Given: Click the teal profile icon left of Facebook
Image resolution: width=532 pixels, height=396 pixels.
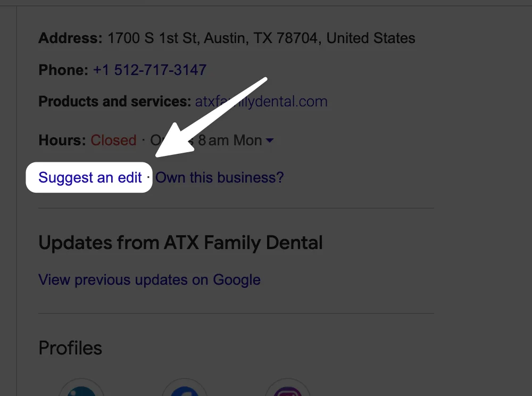Looking at the screenshot, I should pos(81,390).
